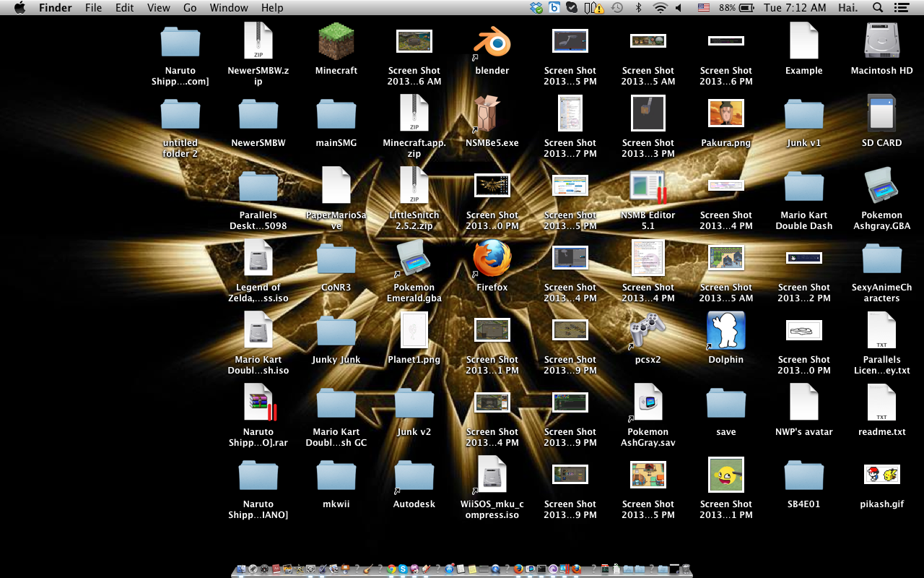The image size is (924, 578).
Task: Click the Macintosh HD drive icon
Action: tap(881, 42)
